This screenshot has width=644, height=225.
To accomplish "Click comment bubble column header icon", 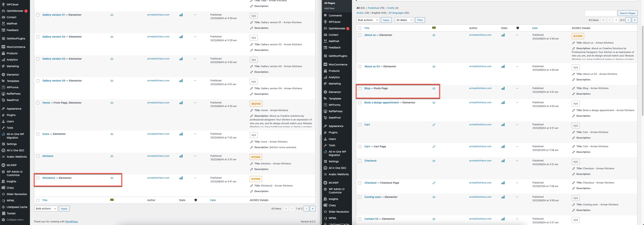I will (x=517, y=28).
